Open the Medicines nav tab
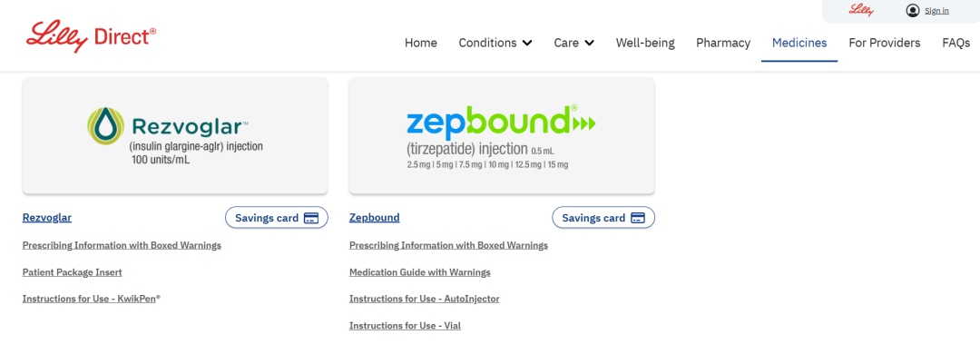980x364 pixels. pyautogui.click(x=799, y=43)
